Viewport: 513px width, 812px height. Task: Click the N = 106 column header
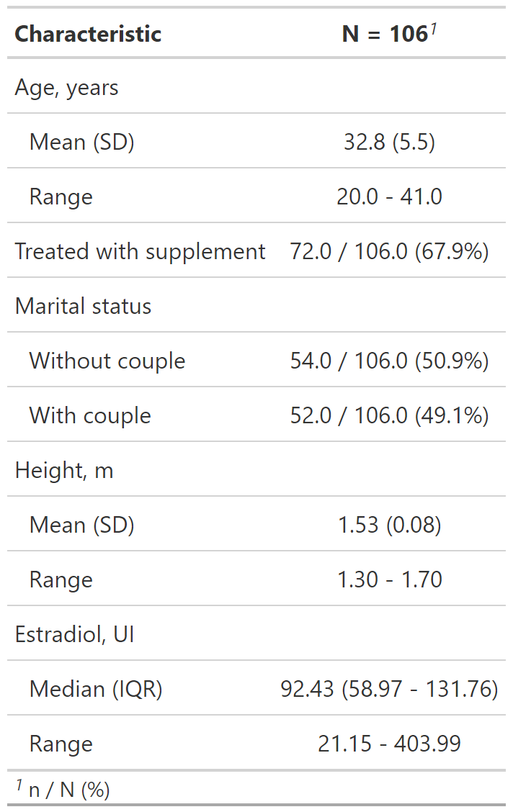388,34
